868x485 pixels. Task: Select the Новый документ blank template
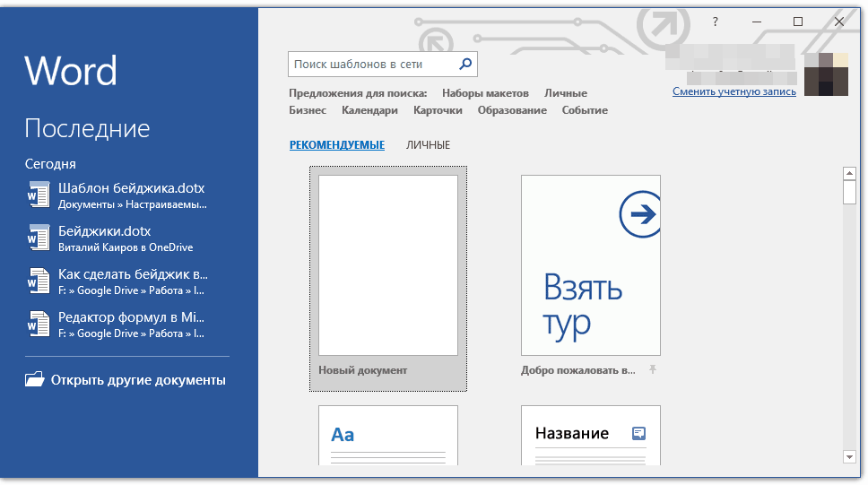[x=388, y=279]
